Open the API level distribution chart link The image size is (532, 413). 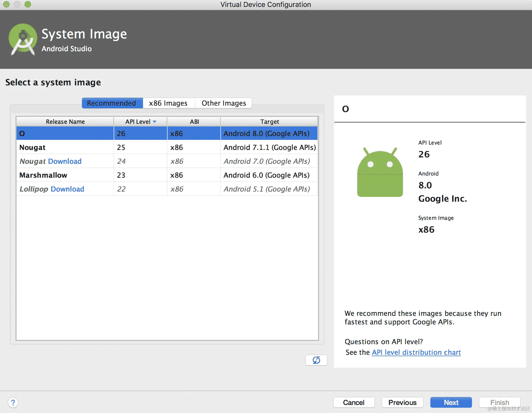[416, 352]
